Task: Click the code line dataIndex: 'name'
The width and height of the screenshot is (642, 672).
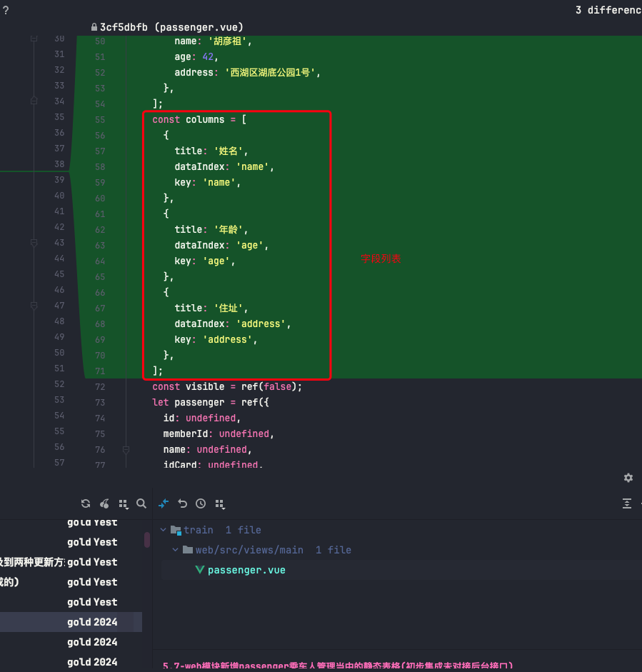Action: pos(224,166)
